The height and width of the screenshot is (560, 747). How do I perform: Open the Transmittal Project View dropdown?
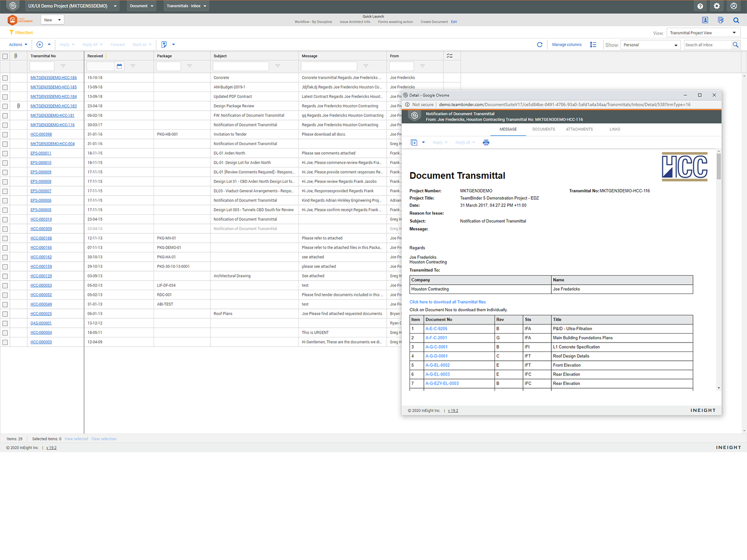tap(703, 33)
